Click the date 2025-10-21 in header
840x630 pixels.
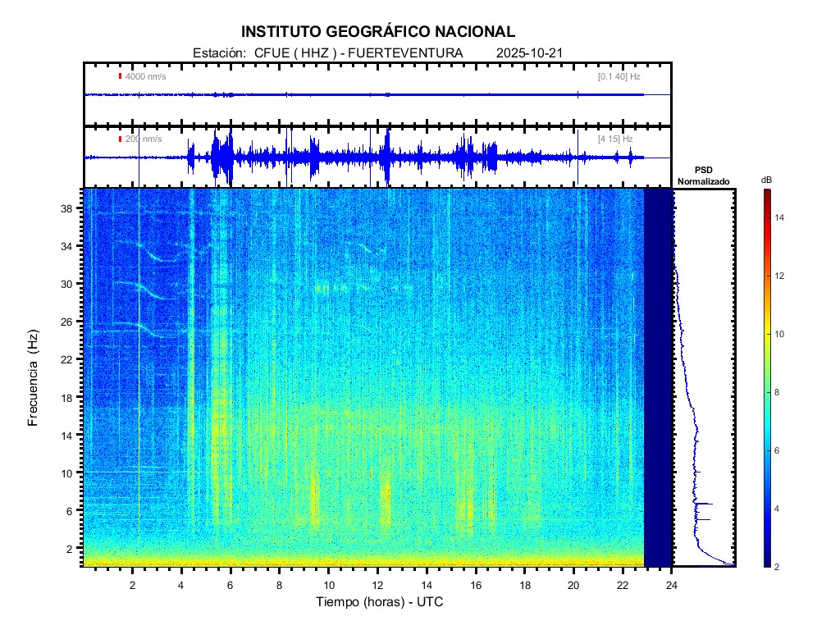click(x=529, y=53)
